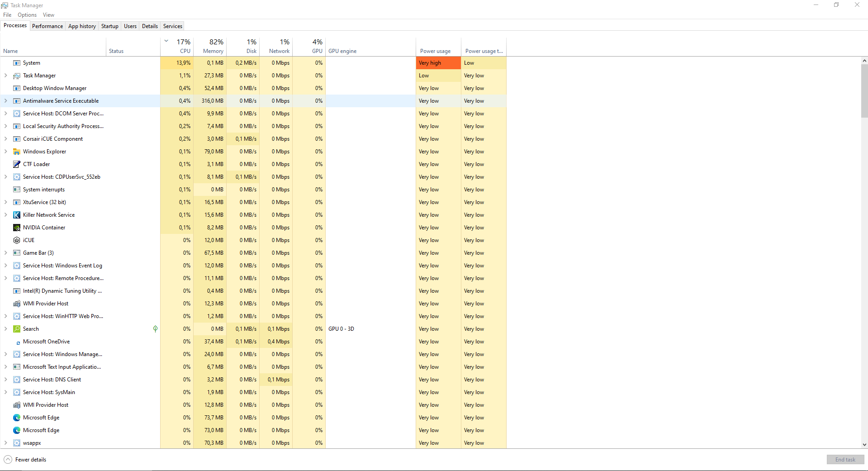
Task: Open the Services tab
Action: (x=173, y=26)
